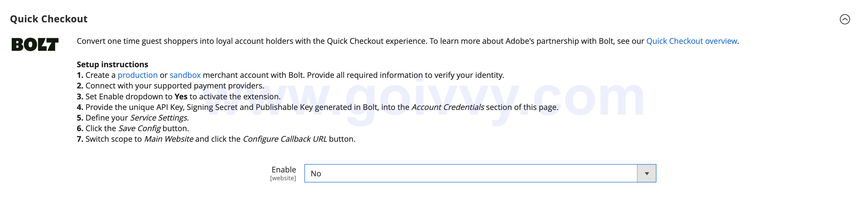
Task: Click the italic Account Credentials text
Action: [x=447, y=107]
